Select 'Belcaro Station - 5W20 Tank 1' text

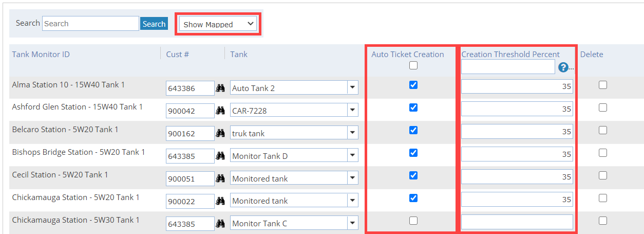point(65,130)
